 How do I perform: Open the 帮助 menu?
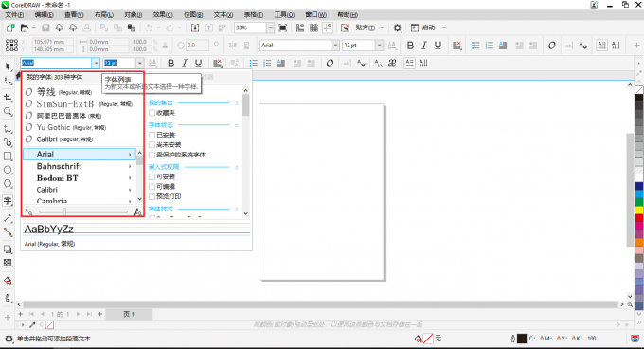(x=348, y=15)
